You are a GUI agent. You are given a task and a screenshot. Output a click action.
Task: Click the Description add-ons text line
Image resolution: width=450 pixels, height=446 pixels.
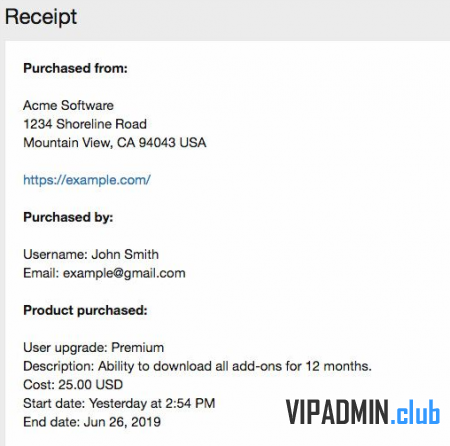[x=197, y=366]
